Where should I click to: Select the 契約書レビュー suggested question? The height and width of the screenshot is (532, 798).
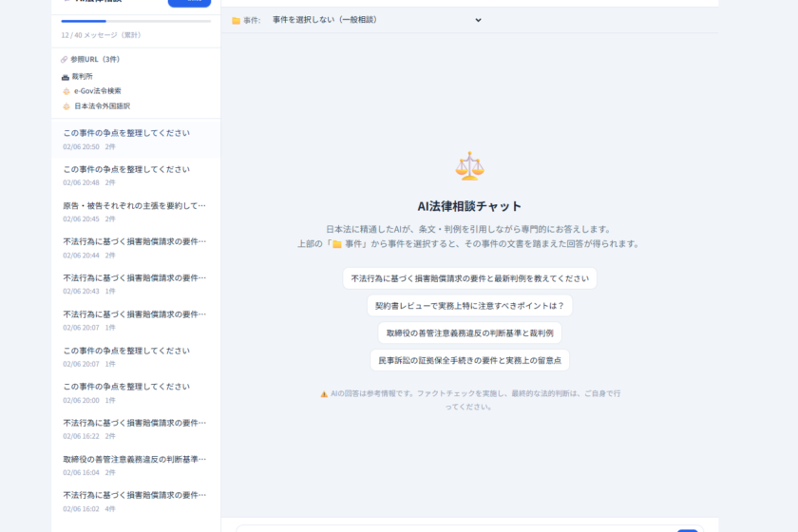(469, 306)
